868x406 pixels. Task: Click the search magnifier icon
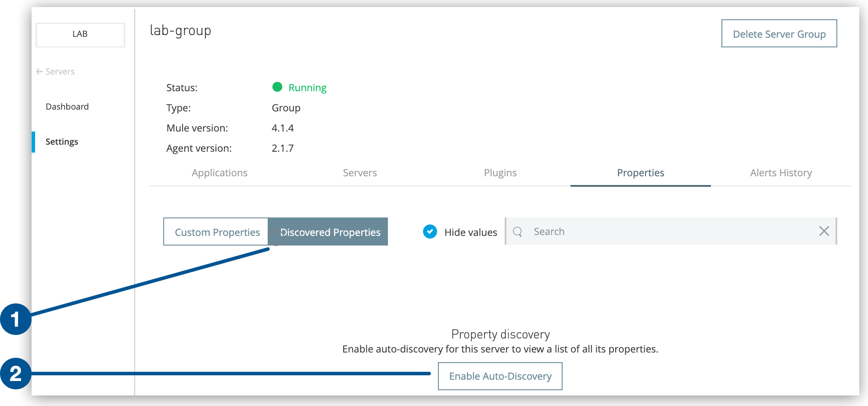tap(518, 231)
